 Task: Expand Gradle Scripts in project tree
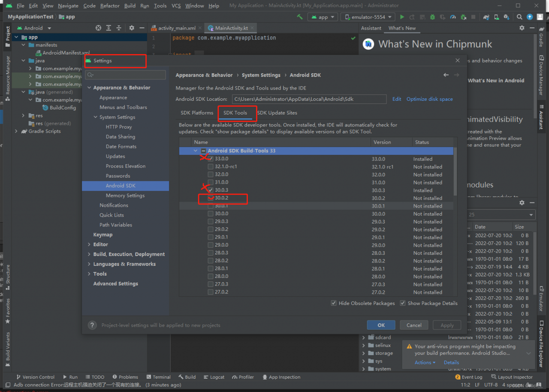[16, 131]
